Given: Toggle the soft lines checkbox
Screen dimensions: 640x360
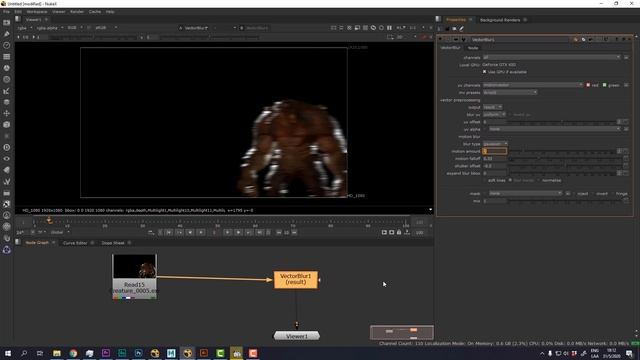Looking at the screenshot, I should (x=484, y=180).
